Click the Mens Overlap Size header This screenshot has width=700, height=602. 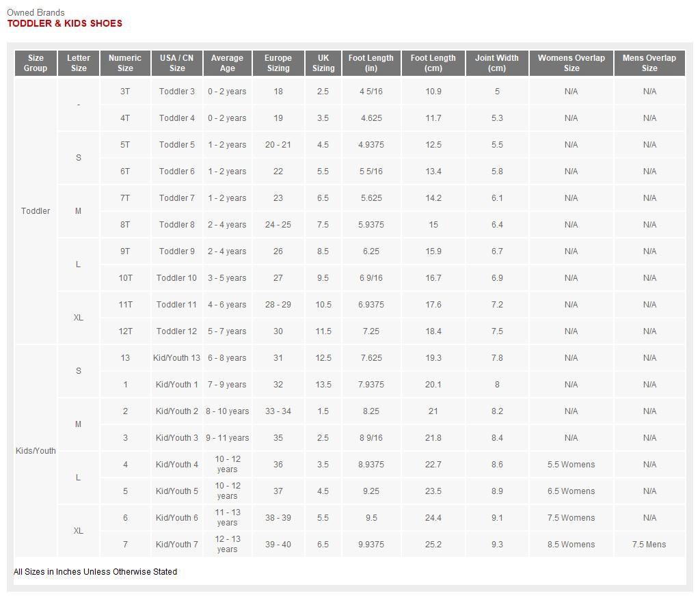(649, 63)
